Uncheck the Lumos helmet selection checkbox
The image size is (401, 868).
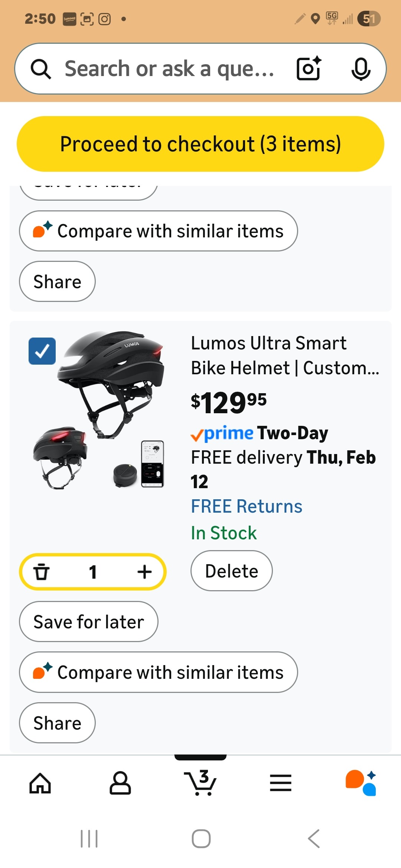click(42, 351)
